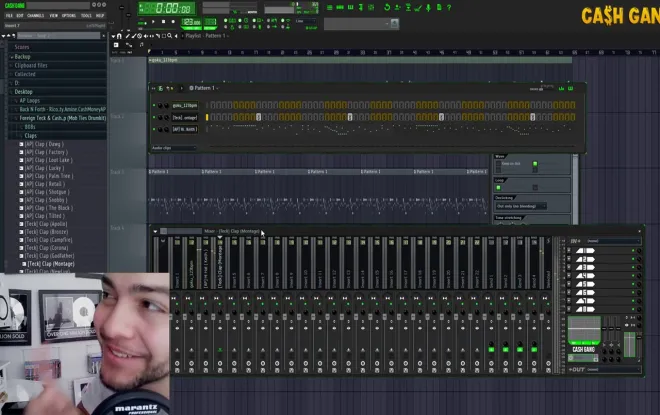Image resolution: width=660 pixels, height=415 pixels.
Task: Open the Audio clips filter dropdown
Action: pos(174,148)
